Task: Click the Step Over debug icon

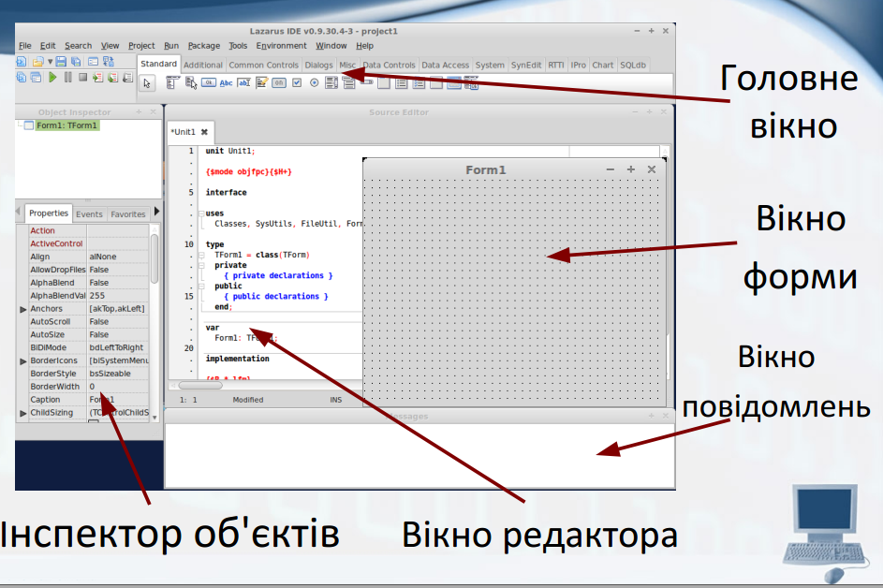Action: click(x=112, y=77)
